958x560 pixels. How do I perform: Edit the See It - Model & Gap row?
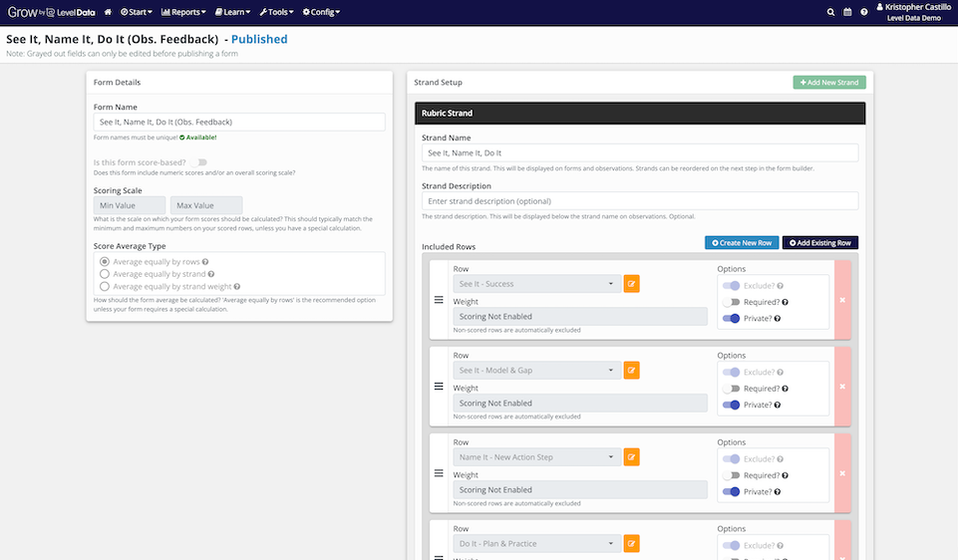pyautogui.click(x=631, y=370)
